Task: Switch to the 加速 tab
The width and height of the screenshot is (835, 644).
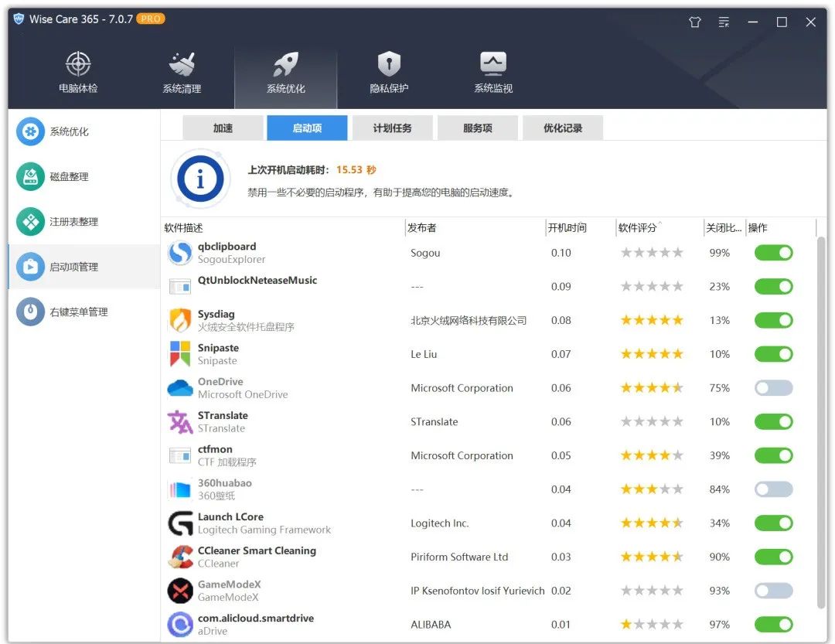Action: 223,128
